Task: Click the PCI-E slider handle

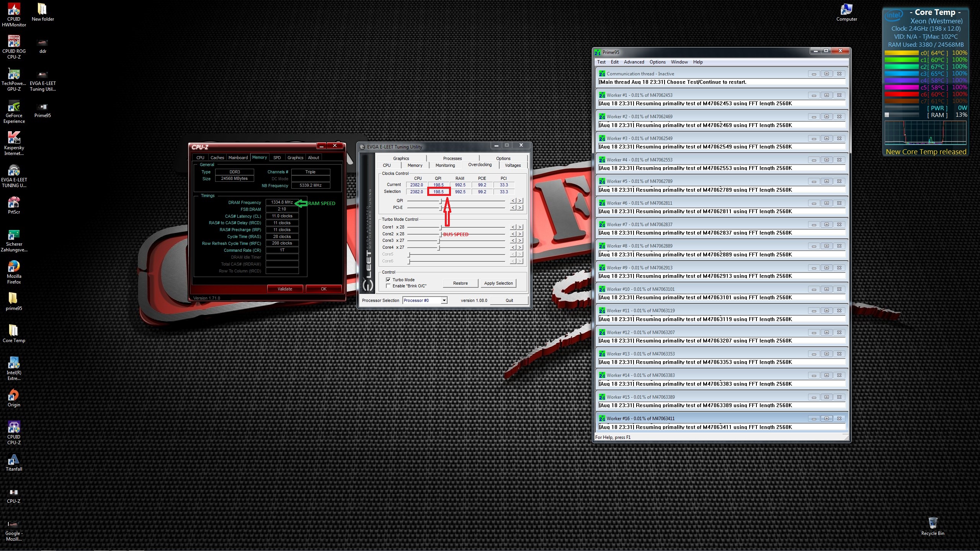Action: point(441,208)
